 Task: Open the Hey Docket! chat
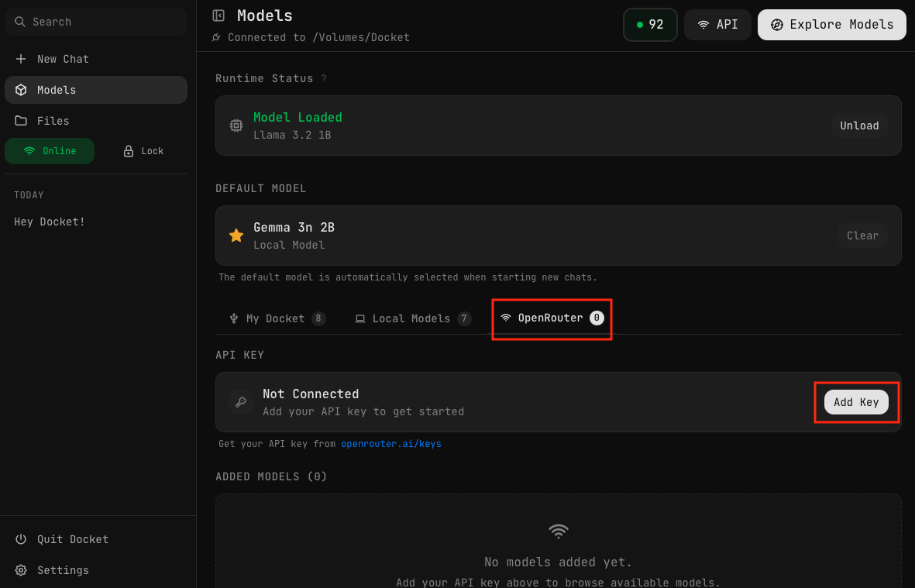[x=50, y=222]
